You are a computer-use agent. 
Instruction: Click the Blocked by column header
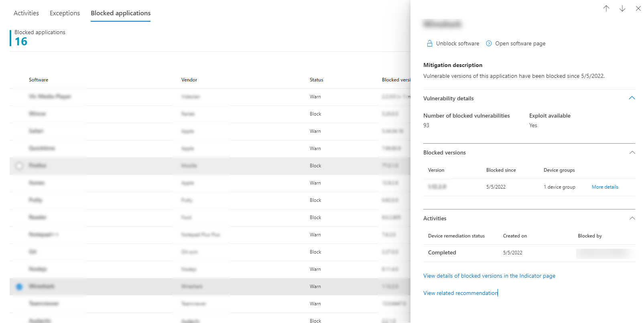click(x=589, y=236)
